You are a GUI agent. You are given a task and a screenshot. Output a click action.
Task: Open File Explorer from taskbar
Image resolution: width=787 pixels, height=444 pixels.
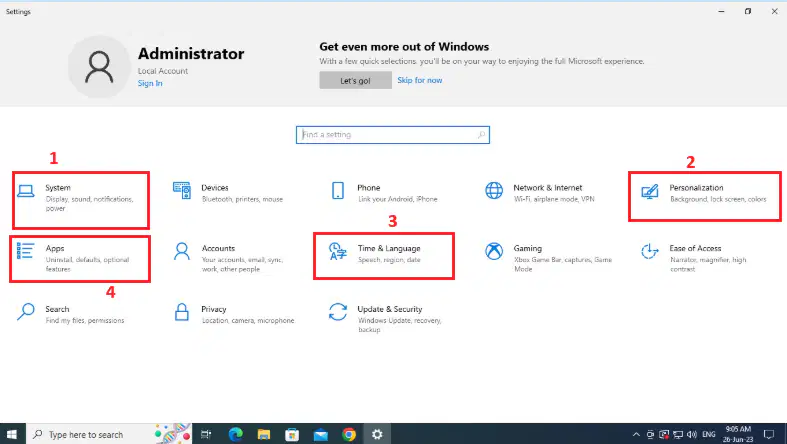point(264,434)
